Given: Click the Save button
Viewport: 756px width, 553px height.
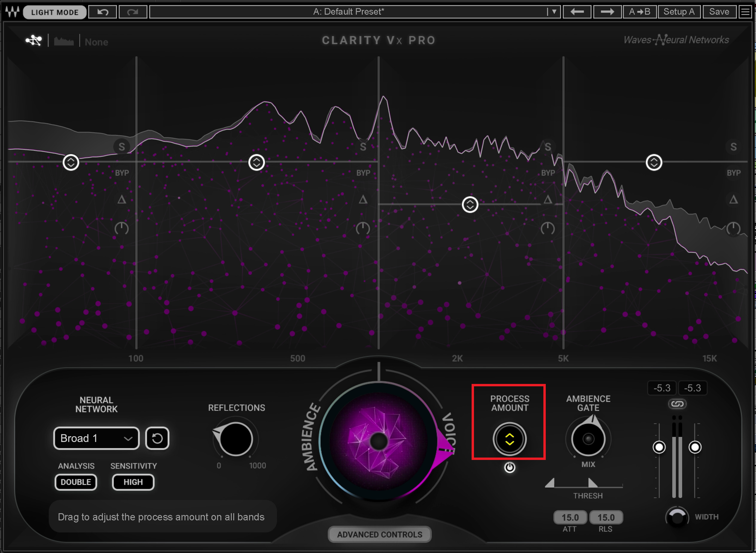Looking at the screenshot, I should (x=719, y=12).
